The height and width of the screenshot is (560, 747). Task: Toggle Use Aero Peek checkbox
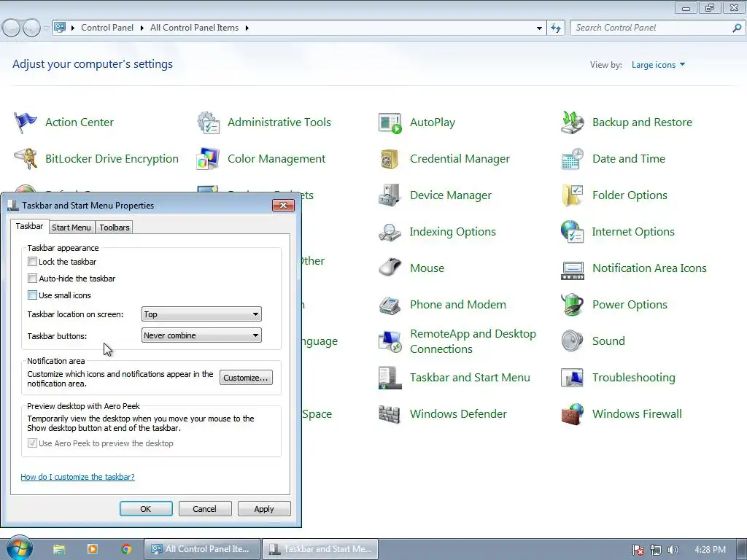coord(32,443)
